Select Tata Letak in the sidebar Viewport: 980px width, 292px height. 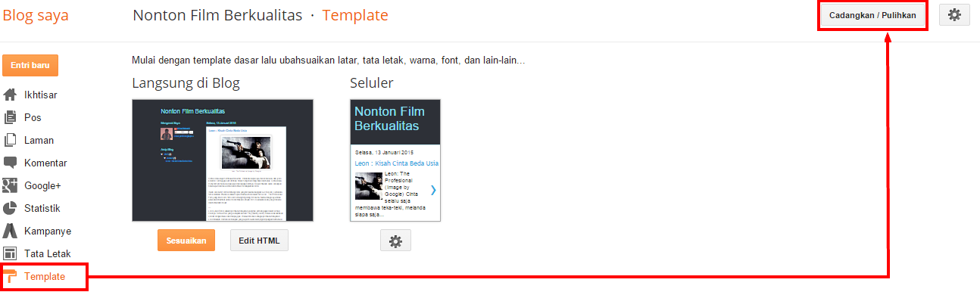(x=47, y=253)
